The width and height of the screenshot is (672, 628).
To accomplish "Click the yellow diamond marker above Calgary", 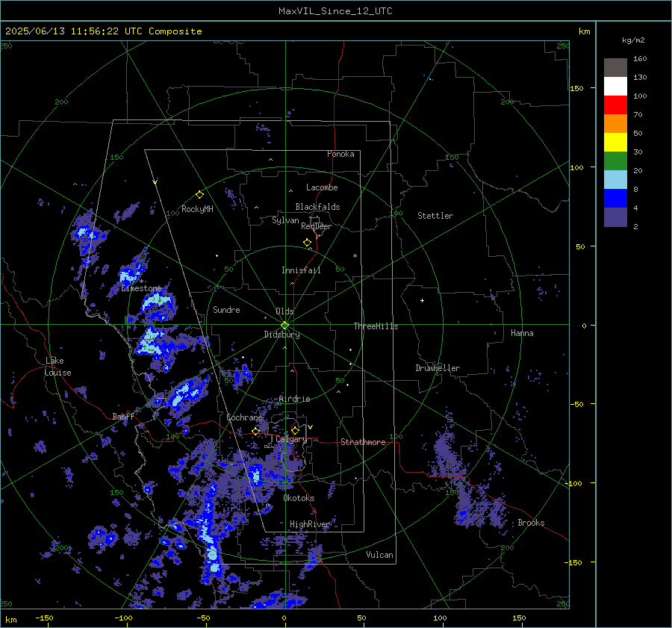I will point(295,430).
